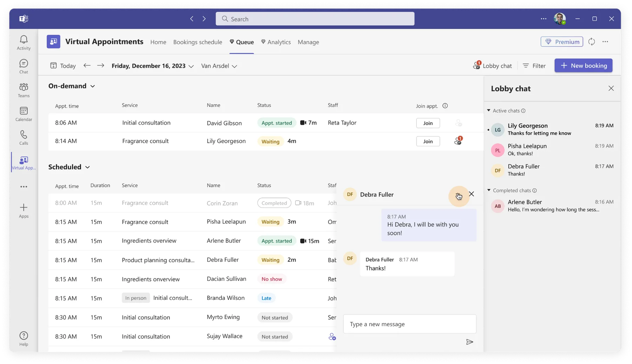Click the No show status badge
632x364 pixels.
[x=272, y=279]
